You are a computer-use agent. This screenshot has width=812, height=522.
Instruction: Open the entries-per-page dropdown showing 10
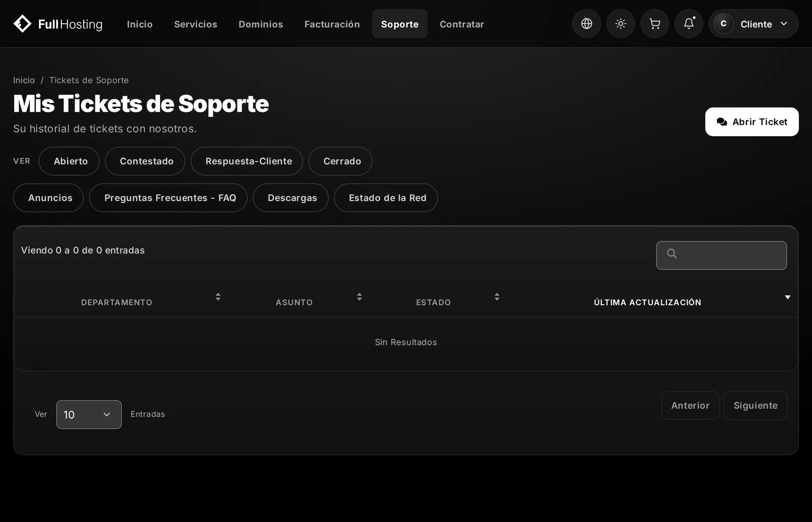(x=89, y=414)
